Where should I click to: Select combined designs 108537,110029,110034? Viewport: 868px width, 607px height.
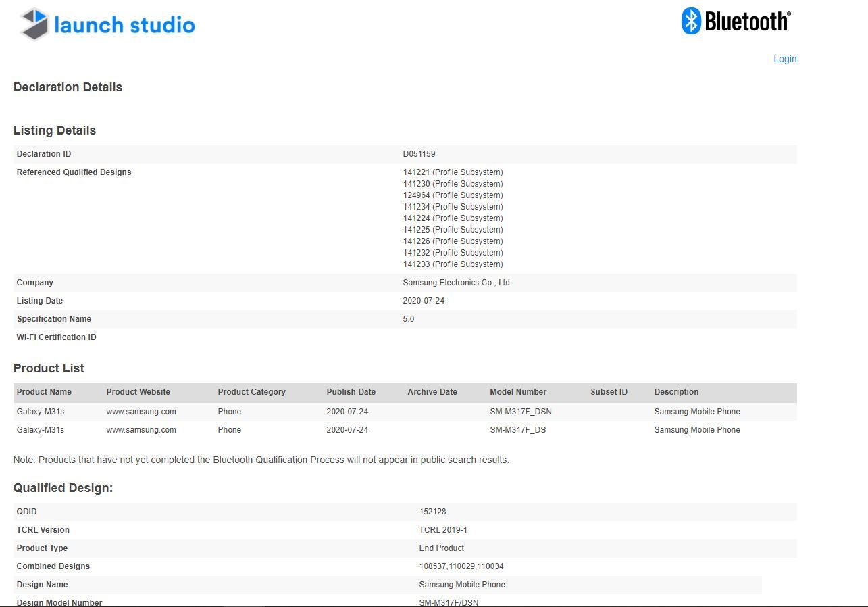pos(461,566)
